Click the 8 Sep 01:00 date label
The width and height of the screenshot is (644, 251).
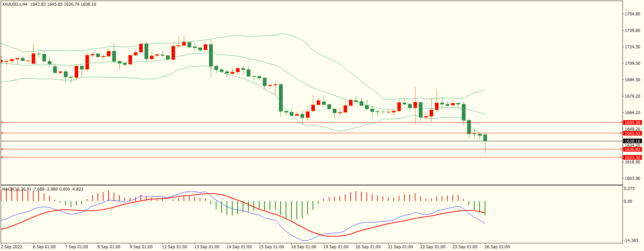click(x=109, y=247)
